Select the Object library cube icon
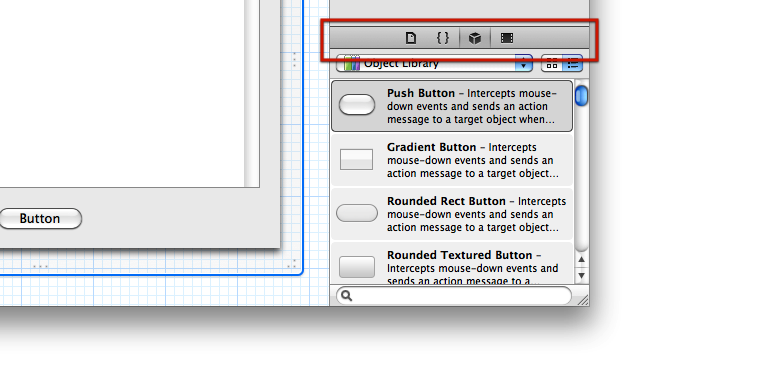Viewport: 780px width, 366px height. click(475, 38)
